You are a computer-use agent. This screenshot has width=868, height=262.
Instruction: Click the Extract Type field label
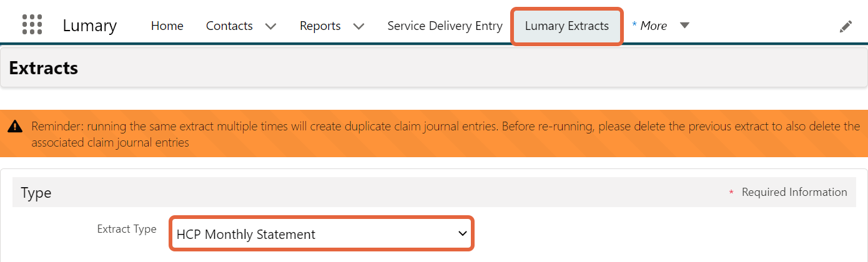pos(127,229)
